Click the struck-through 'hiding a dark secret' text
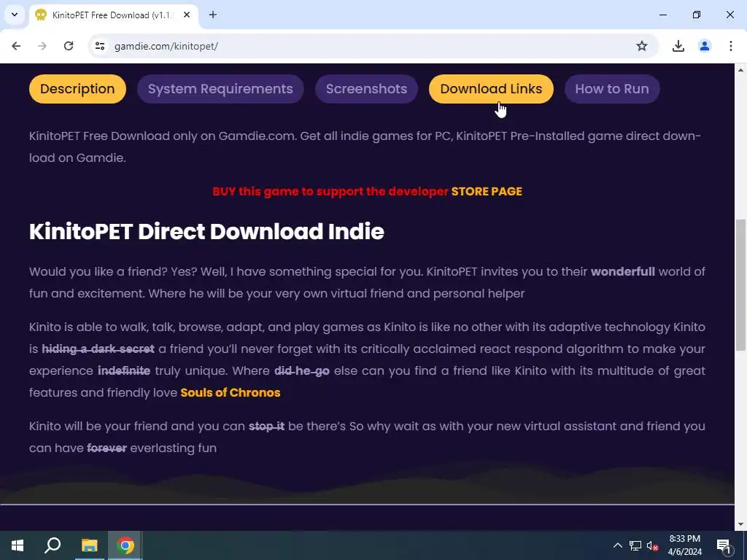Image resolution: width=747 pixels, height=560 pixels. [98, 349]
